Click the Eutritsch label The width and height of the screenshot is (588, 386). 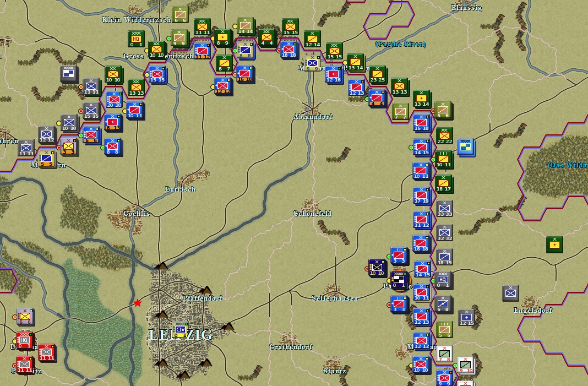coord(181,189)
